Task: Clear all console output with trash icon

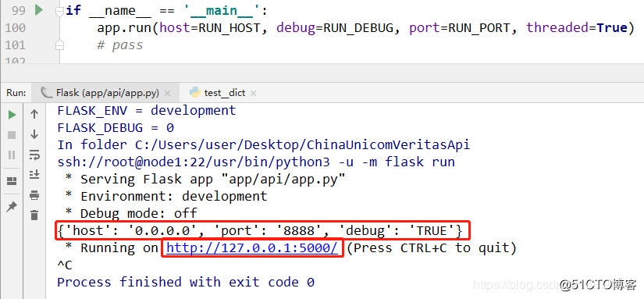Action: [x=34, y=215]
